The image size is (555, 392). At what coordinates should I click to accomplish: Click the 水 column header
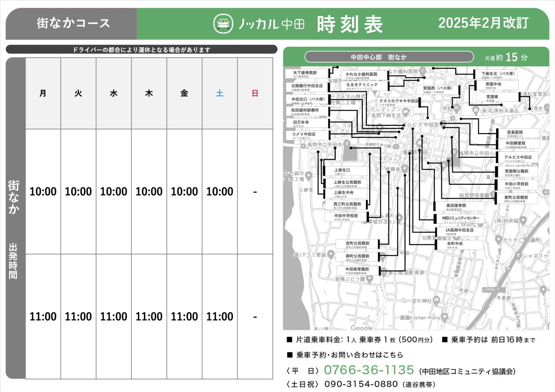click(114, 93)
